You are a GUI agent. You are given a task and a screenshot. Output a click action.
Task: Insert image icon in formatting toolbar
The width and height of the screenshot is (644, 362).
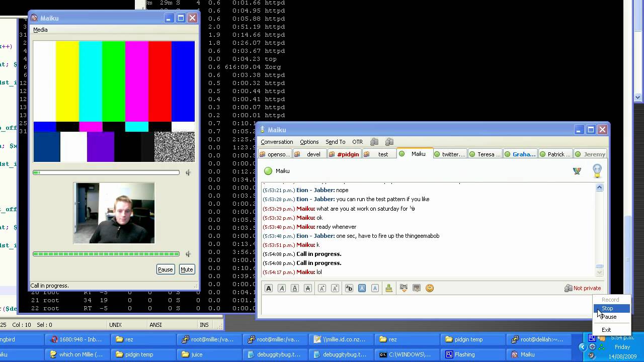416,288
